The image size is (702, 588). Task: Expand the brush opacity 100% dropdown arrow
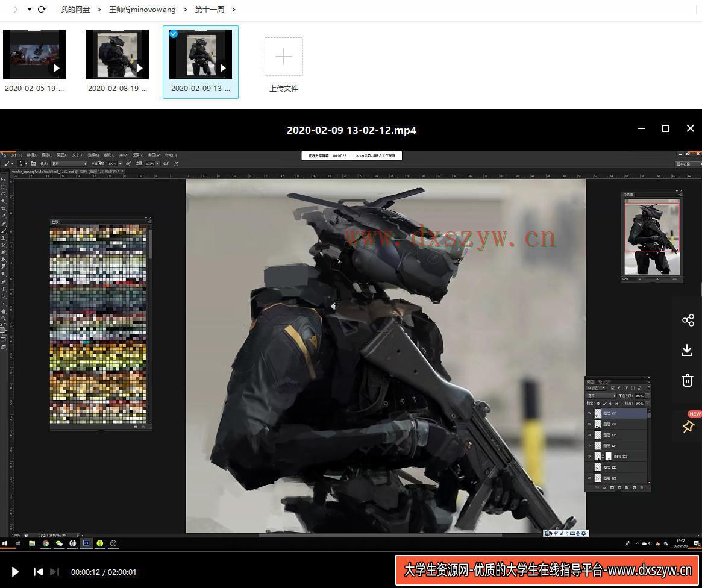[120, 164]
